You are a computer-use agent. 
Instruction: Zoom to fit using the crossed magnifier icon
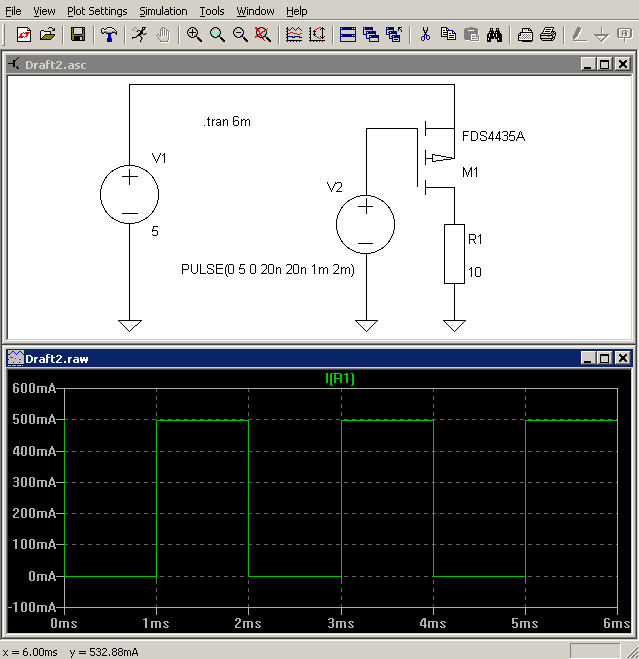[263, 34]
